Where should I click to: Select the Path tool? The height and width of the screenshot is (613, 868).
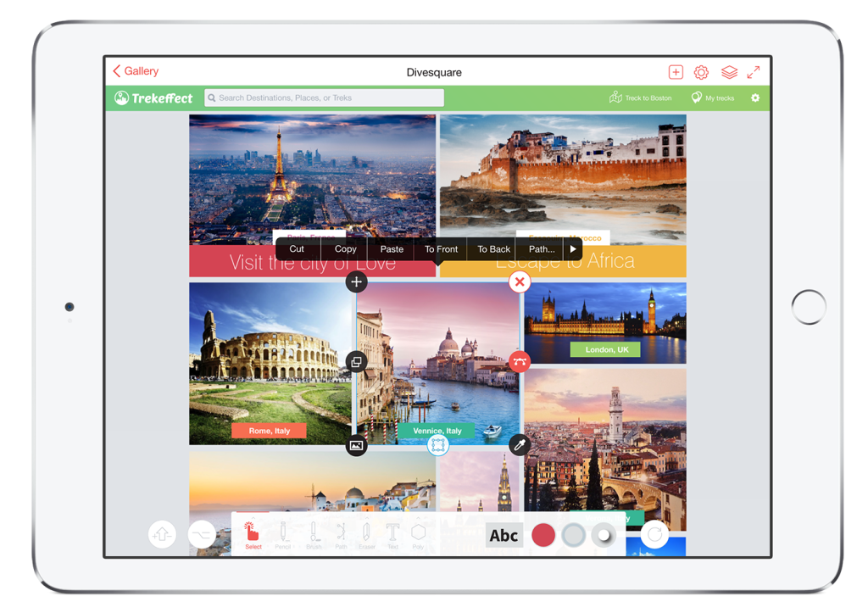tap(342, 532)
